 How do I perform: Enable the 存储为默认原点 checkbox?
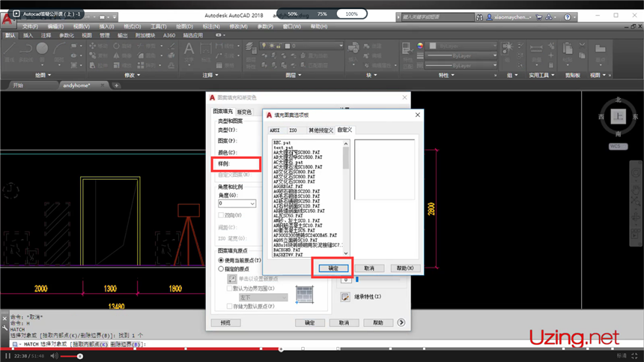coord(231,307)
